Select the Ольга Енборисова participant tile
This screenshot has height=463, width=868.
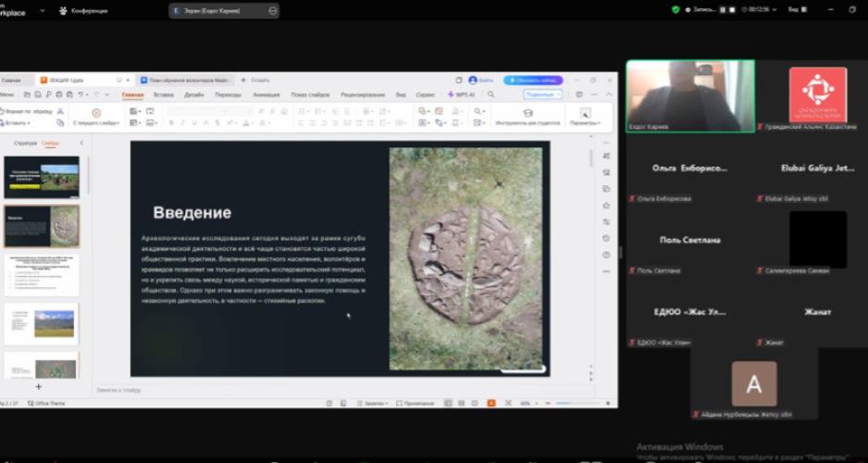click(690, 169)
